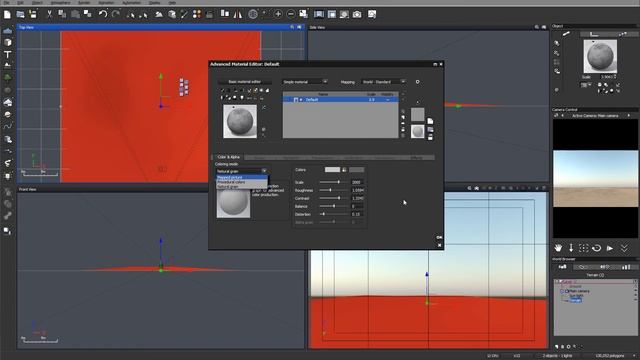Click the Basic material editor button
This screenshot has height=360, width=640.
(244, 82)
